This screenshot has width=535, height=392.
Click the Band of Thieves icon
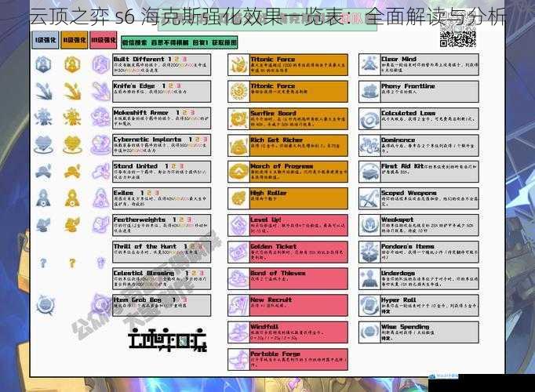[x=238, y=279]
